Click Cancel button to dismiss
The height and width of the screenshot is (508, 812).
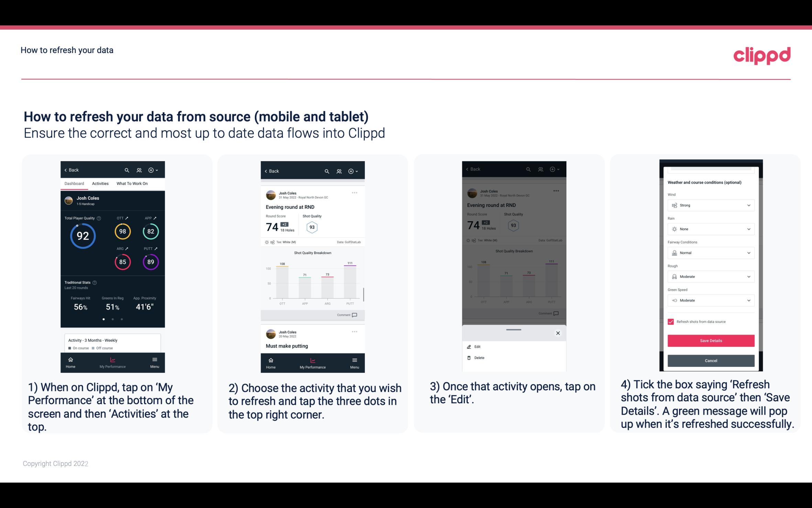(711, 360)
